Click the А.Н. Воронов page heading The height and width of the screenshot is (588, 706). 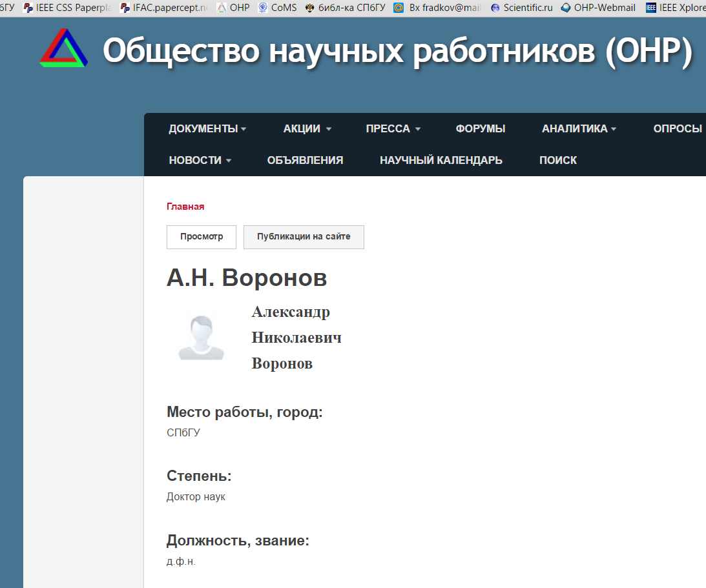[x=247, y=278]
